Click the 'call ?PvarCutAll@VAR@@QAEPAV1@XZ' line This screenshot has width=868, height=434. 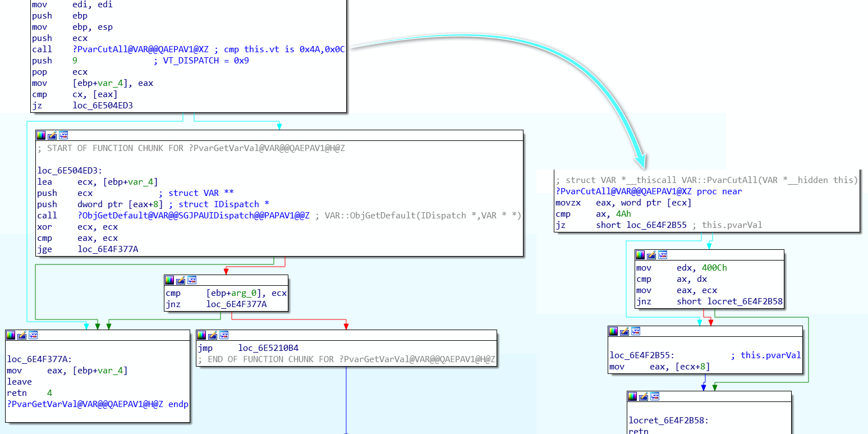click(188, 49)
